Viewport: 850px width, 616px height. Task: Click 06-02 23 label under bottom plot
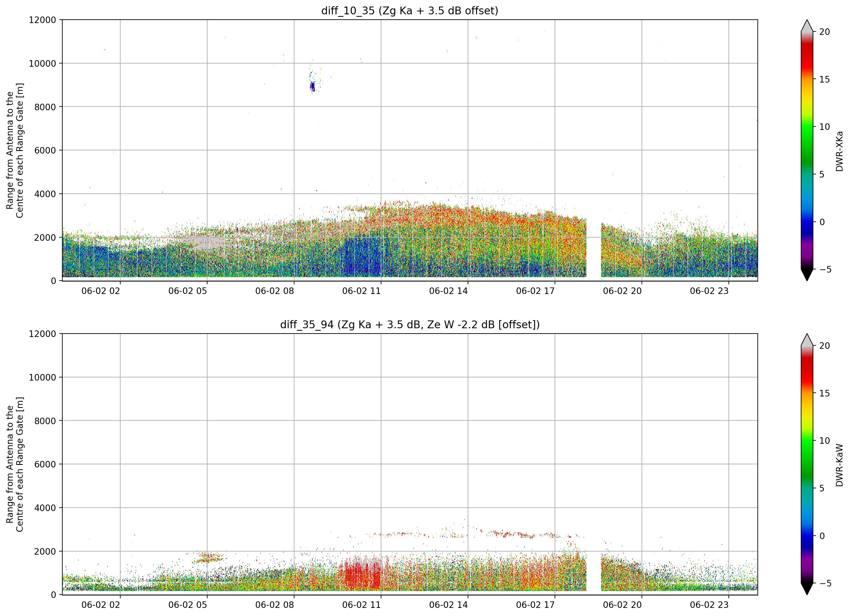pyautogui.click(x=709, y=605)
